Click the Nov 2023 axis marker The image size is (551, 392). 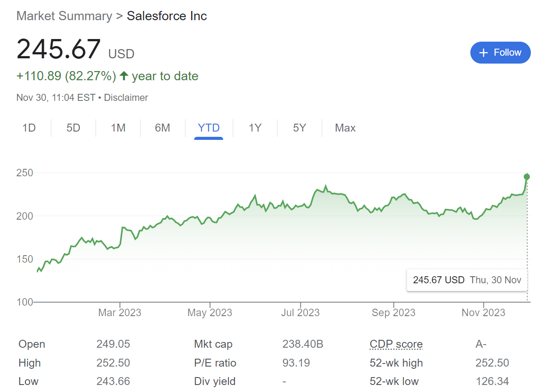(x=483, y=313)
